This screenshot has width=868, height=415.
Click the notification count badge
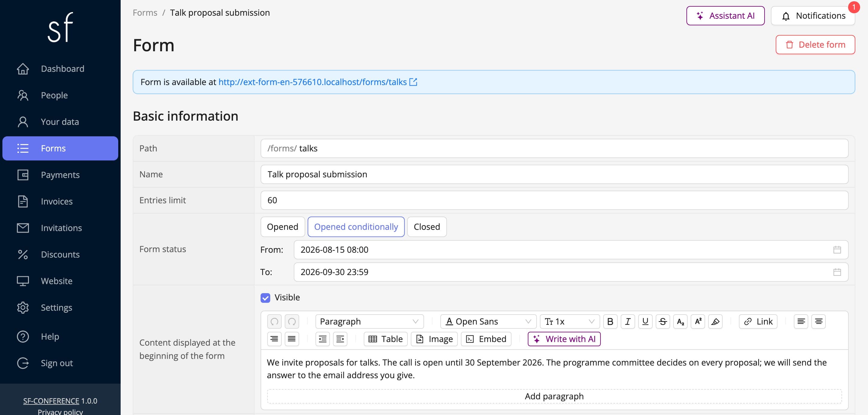854,7
